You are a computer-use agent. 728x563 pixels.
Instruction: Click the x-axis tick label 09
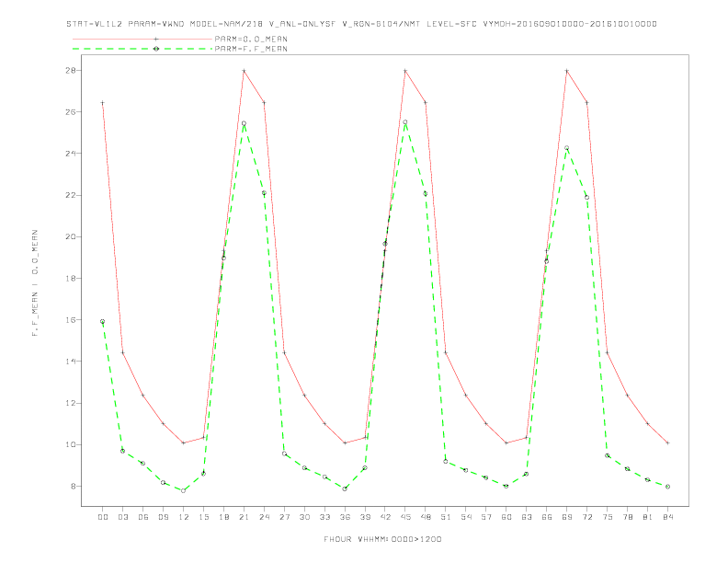pos(163,517)
